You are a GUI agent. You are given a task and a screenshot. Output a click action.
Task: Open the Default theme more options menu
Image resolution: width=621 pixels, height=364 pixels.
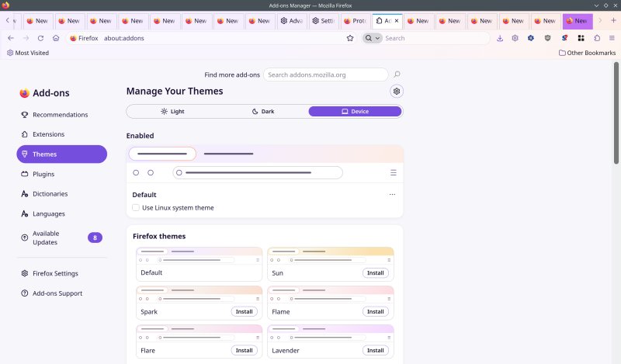[392, 195]
